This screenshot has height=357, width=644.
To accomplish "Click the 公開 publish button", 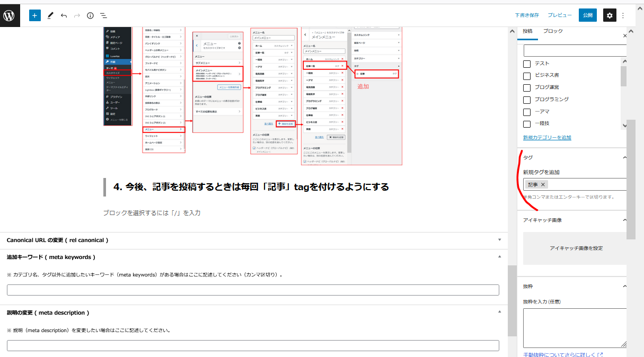I will click(x=587, y=15).
